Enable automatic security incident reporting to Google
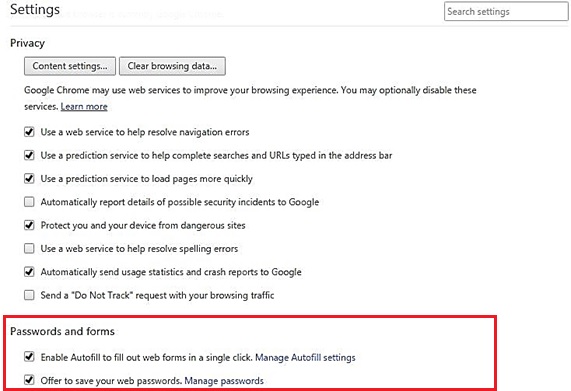571x391 pixels. point(29,202)
